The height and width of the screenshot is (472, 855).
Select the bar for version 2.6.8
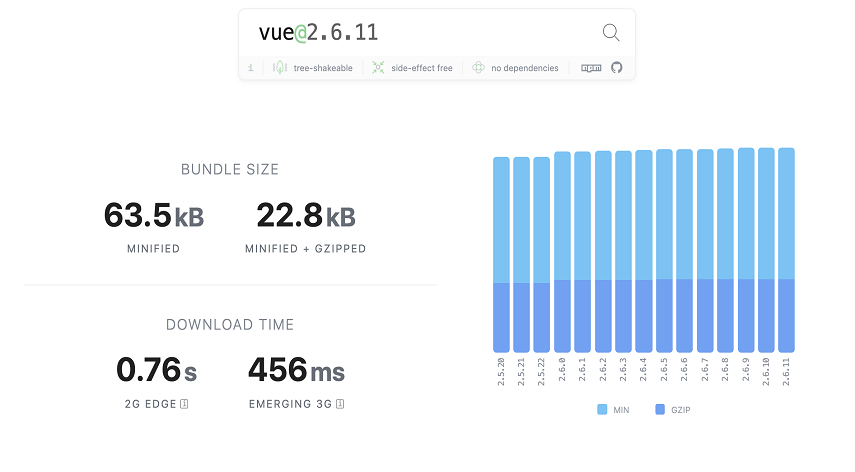725,251
